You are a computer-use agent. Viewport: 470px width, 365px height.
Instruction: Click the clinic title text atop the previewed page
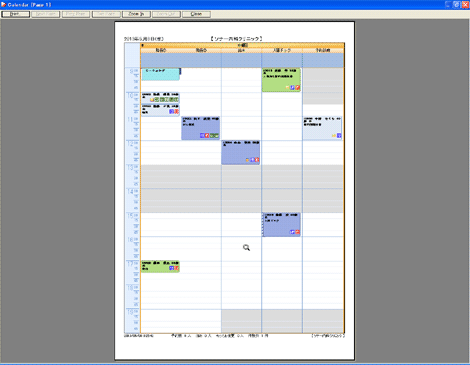click(x=236, y=39)
